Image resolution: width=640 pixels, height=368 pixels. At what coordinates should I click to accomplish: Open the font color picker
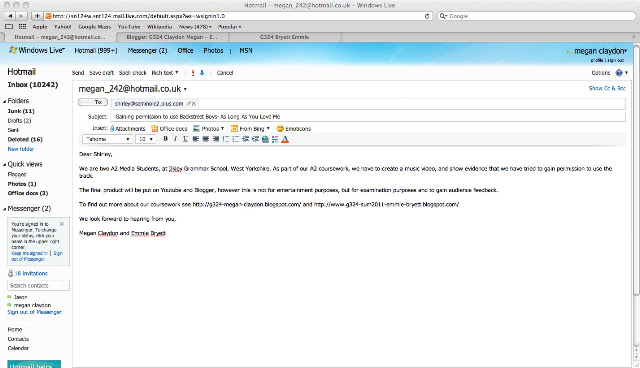pyautogui.click(x=285, y=139)
